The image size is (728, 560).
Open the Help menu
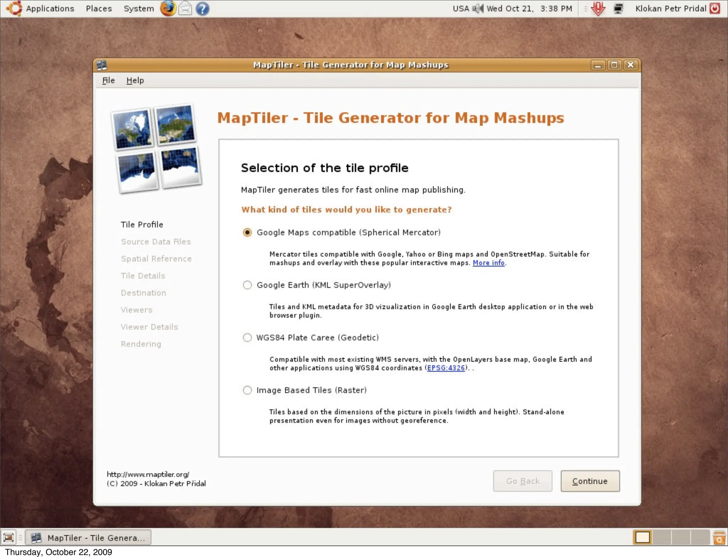135,81
